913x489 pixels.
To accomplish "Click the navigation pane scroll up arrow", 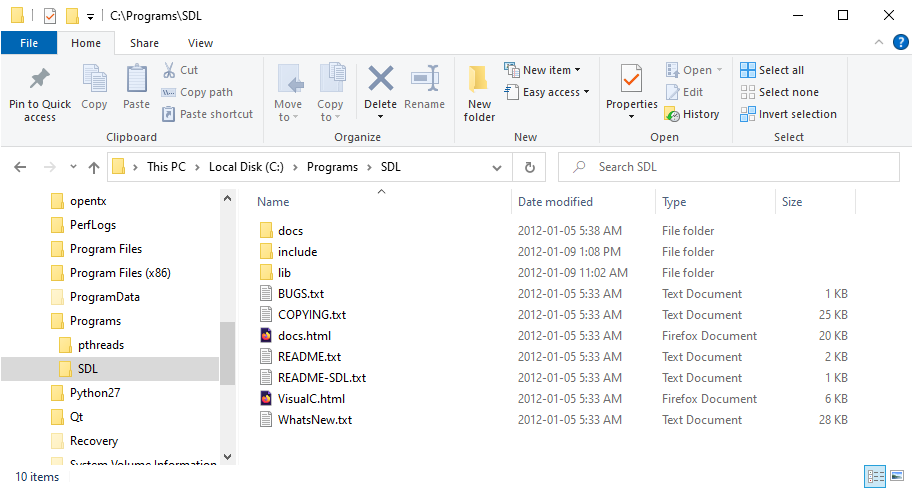I will (x=228, y=199).
